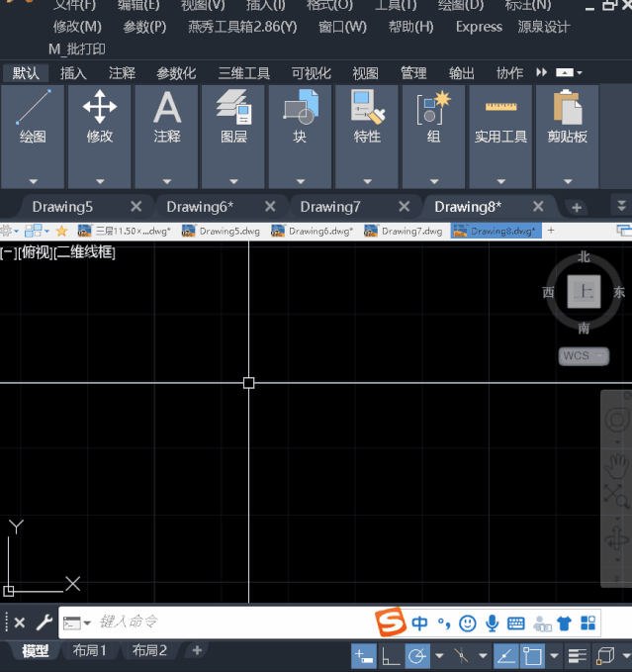Open the Sogou emoji smiley panel
The height and width of the screenshot is (672, 632).
point(467,624)
